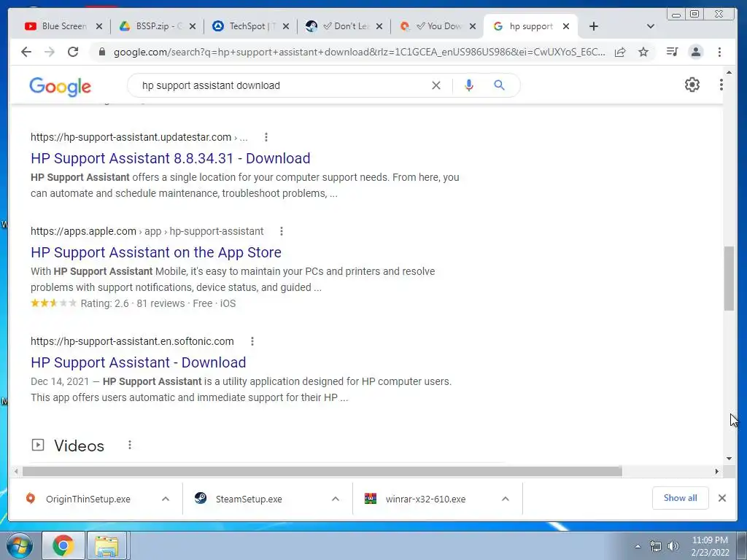Click the volume icon in tray

click(x=673, y=546)
